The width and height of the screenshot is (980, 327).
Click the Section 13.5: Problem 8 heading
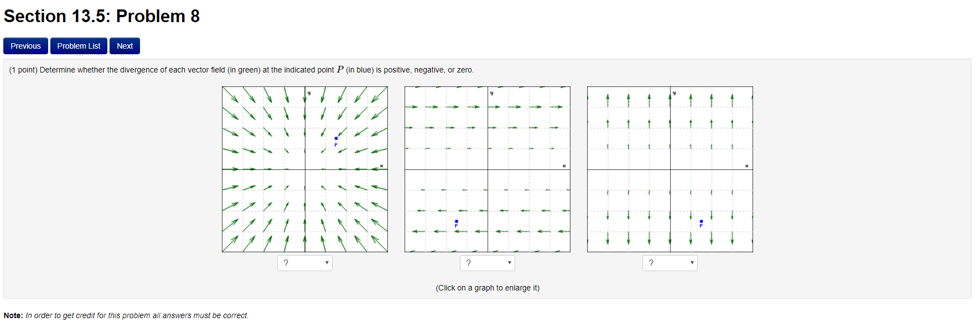[101, 16]
